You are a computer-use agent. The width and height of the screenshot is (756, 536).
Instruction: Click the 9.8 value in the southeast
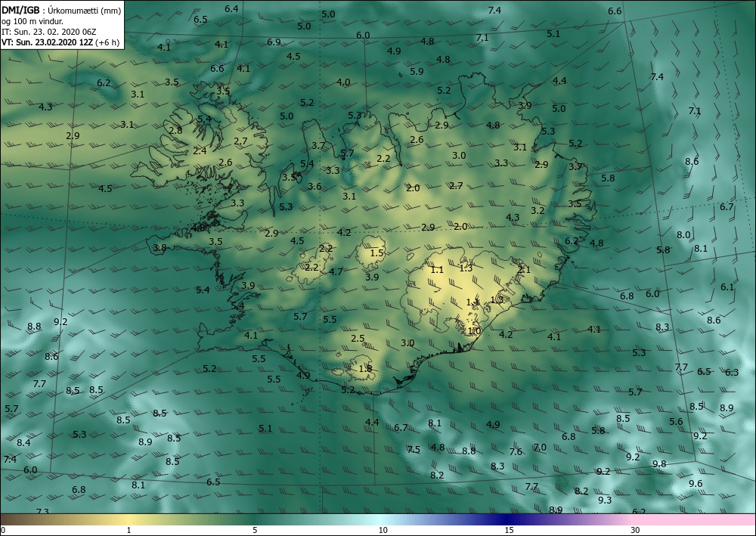(659, 464)
